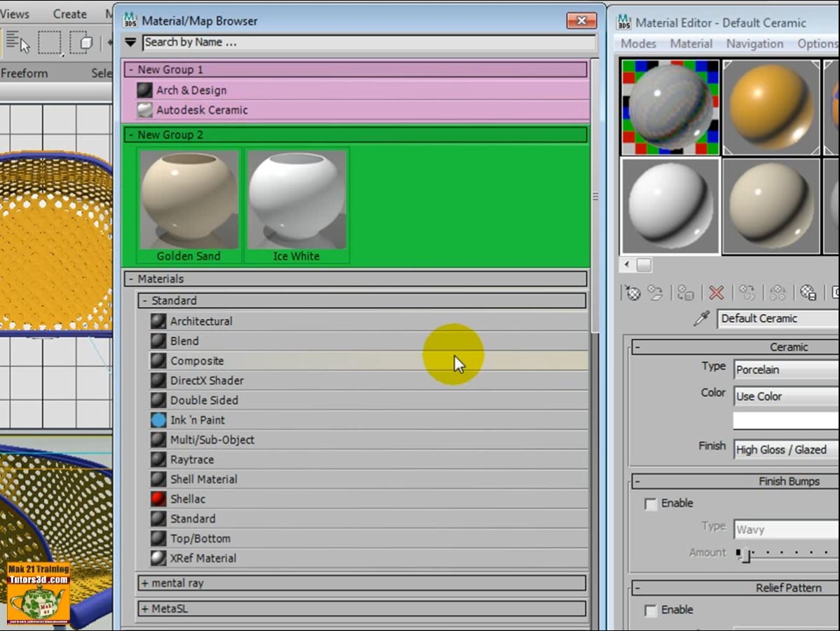Switch to Freeform ribbon tab

tap(24, 73)
